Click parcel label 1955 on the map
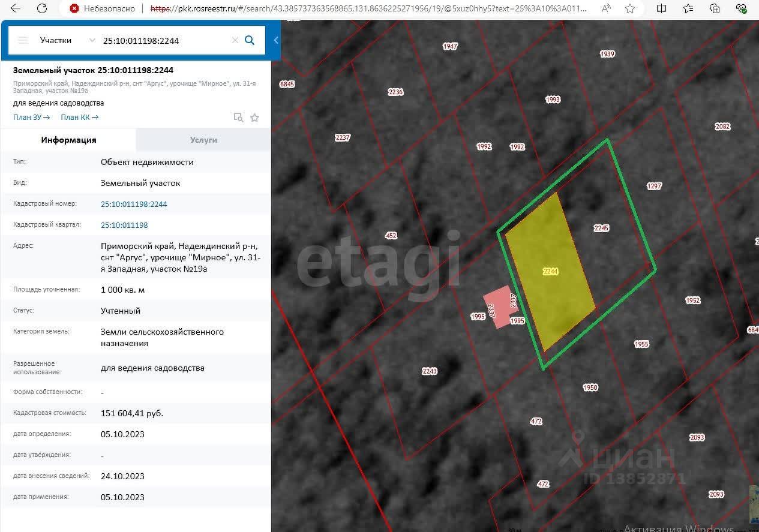Image resolution: width=759 pixels, height=532 pixels. 641,344
